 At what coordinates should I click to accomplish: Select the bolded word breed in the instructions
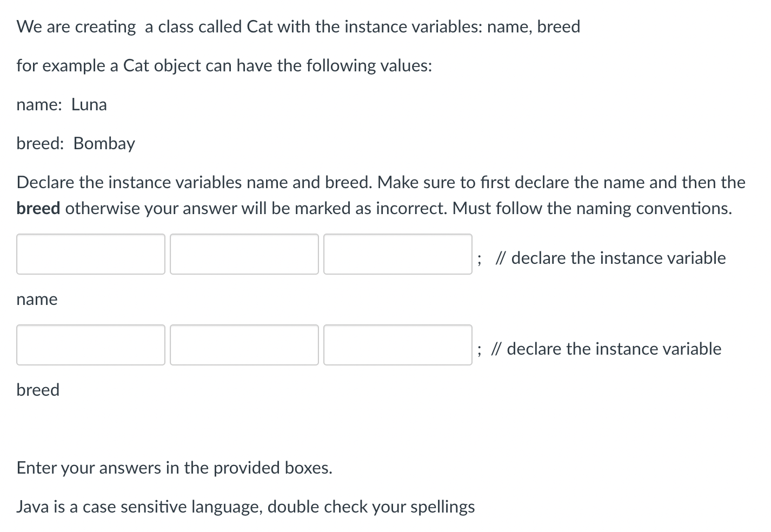(38, 208)
